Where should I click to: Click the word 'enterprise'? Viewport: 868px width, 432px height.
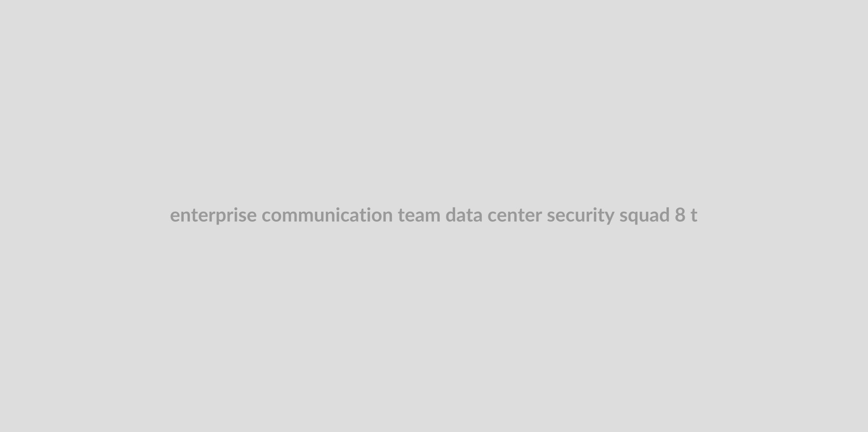[x=213, y=216]
